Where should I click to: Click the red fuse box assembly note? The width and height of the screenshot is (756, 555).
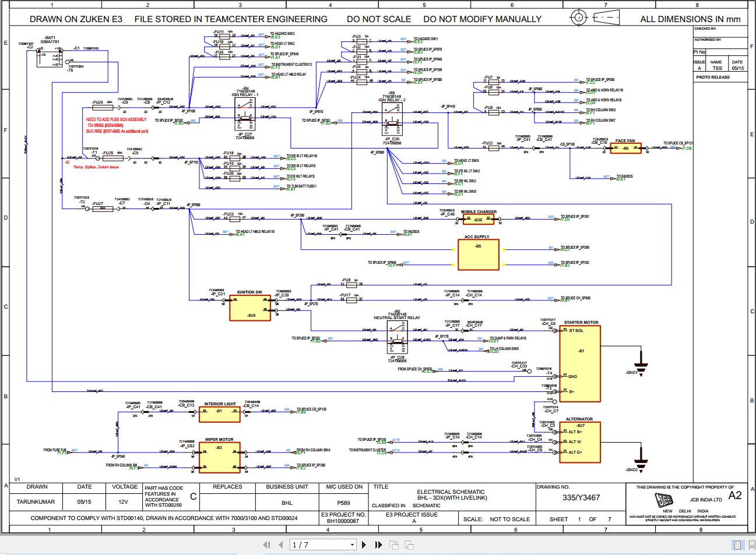117,126
